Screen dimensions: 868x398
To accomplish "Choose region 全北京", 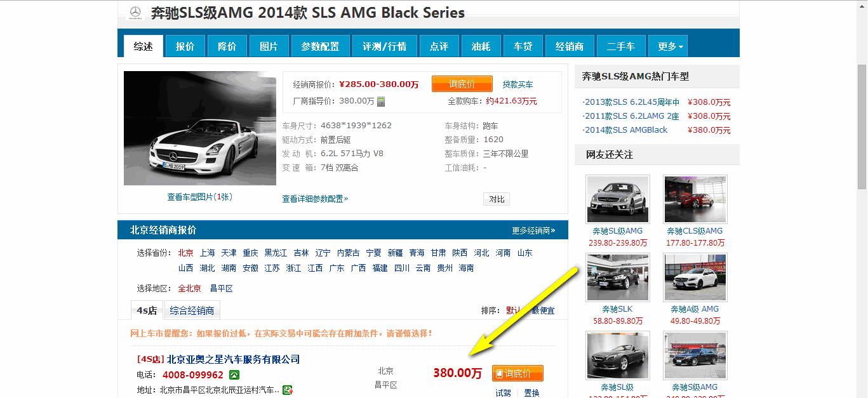I will point(190,288).
